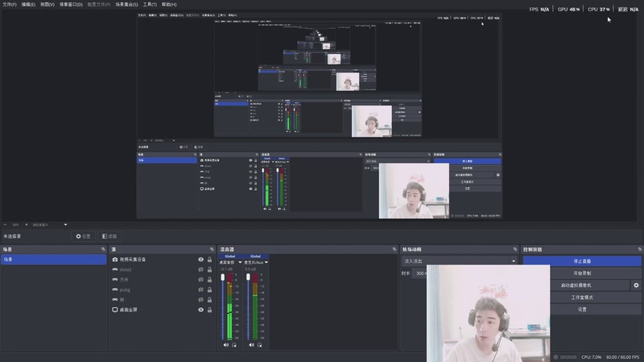Toggle lock on the 桌面全屏 source
644x362 pixels.
(x=209, y=310)
